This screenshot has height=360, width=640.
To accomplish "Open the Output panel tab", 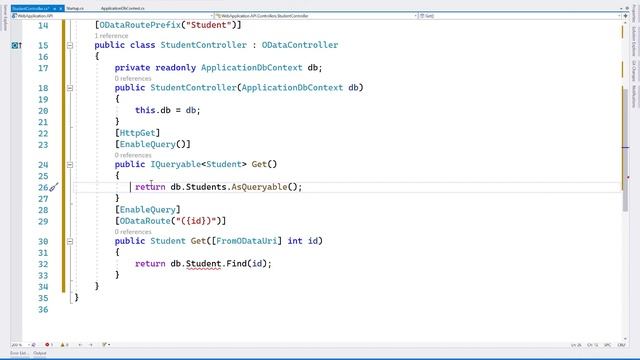I will (x=40, y=353).
